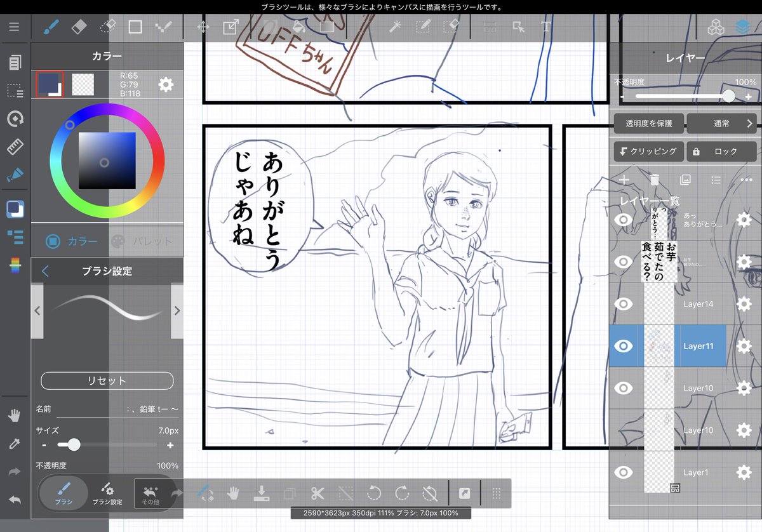Viewport: 762px width, 532px height.
Task: Open the 3D materials panel
Action: pos(716,27)
